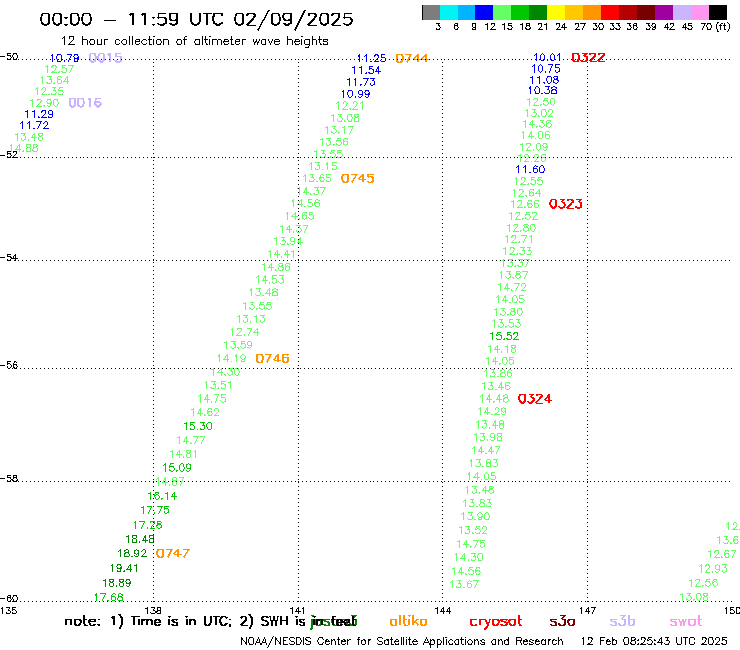Click the blue wave height value 11.25

pos(371,59)
